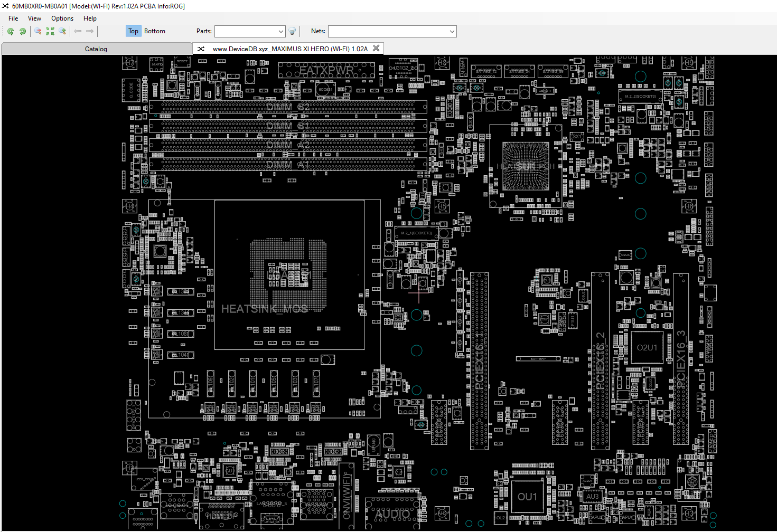Image resolution: width=777 pixels, height=532 pixels.
Task: Open the Parts dropdown list
Action: click(281, 32)
